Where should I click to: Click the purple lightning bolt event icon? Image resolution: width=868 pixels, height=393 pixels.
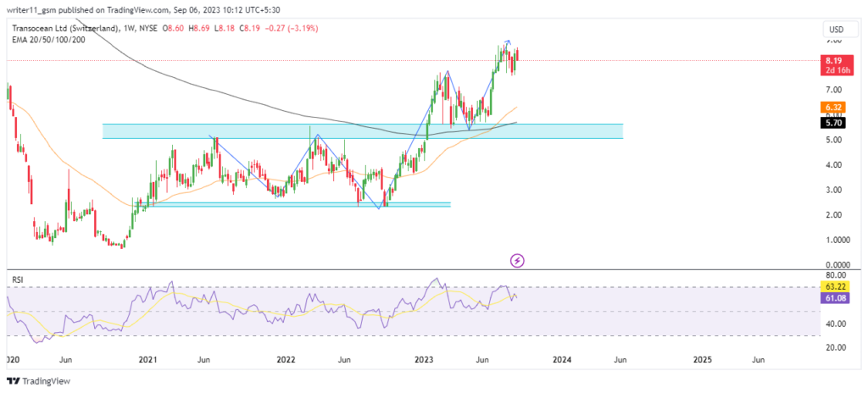pyautogui.click(x=516, y=260)
